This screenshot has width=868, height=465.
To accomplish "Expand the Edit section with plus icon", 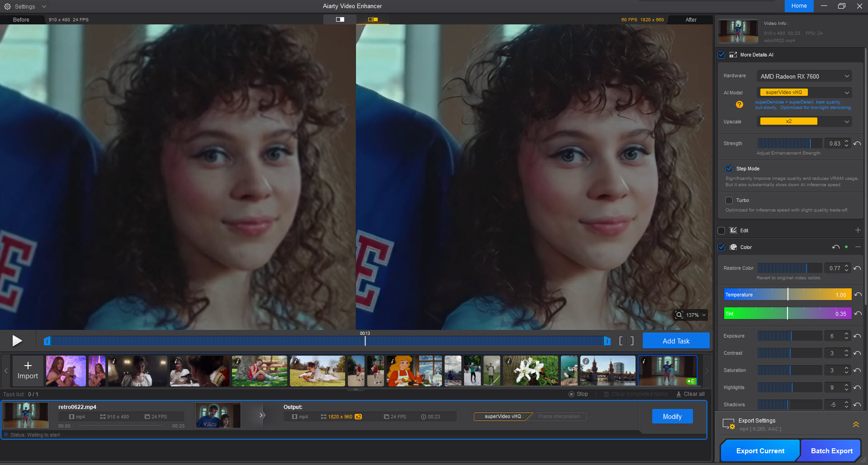I will 858,230.
